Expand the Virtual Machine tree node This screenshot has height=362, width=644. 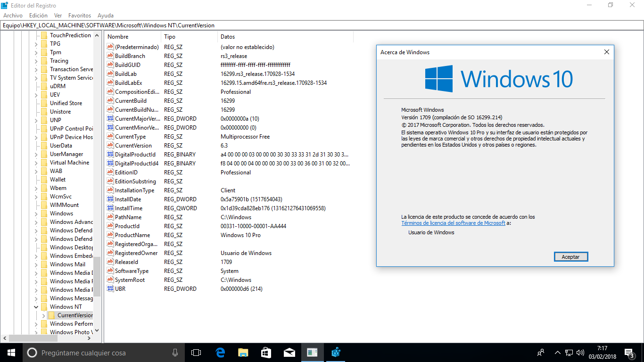[36, 163]
